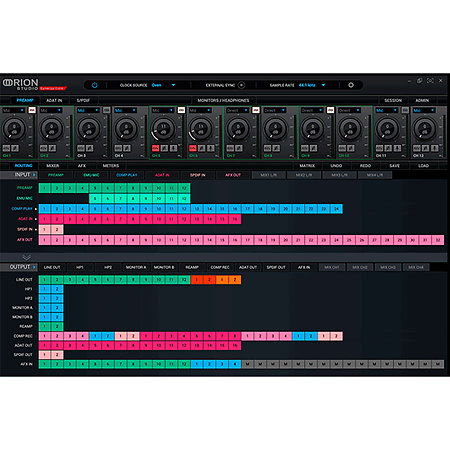This screenshot has width=450, height=450.
Task: Select AFX OUT input cell 32
Action: coord(438,240)
